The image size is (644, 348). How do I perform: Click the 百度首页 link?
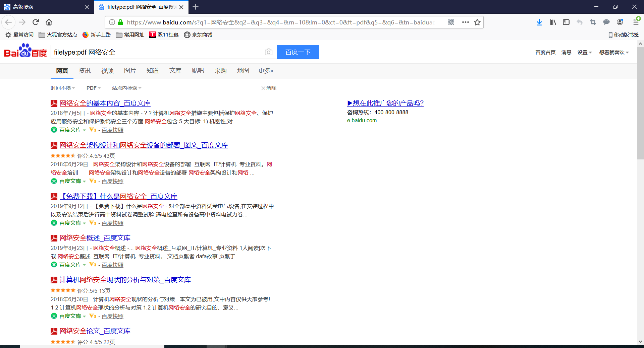(x=545, y=53)
